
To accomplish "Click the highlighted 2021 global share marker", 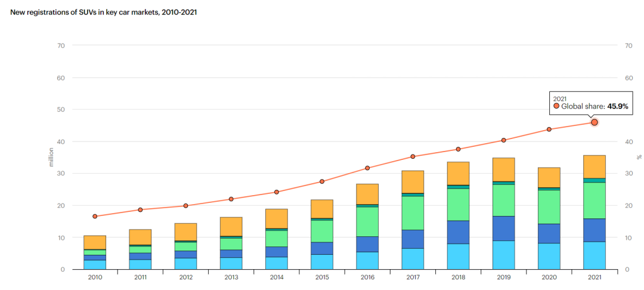I will (x=594, y=122).
